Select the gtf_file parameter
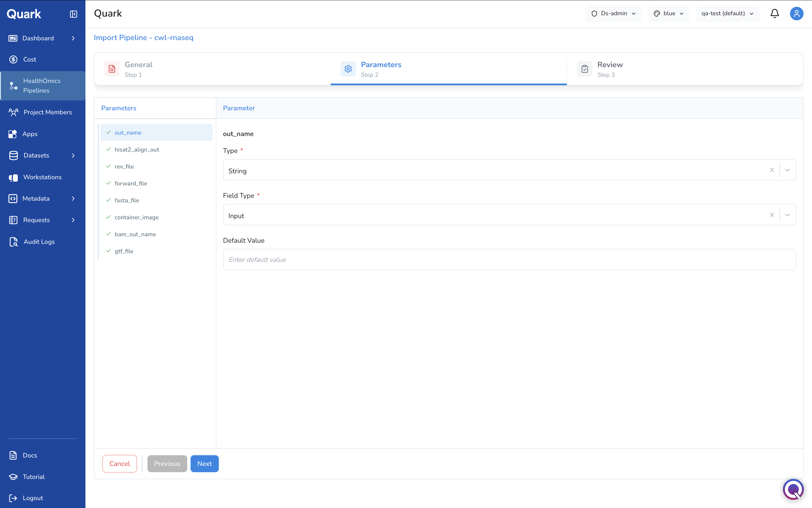The image size is (812, 508). click(x=156, y=251)
